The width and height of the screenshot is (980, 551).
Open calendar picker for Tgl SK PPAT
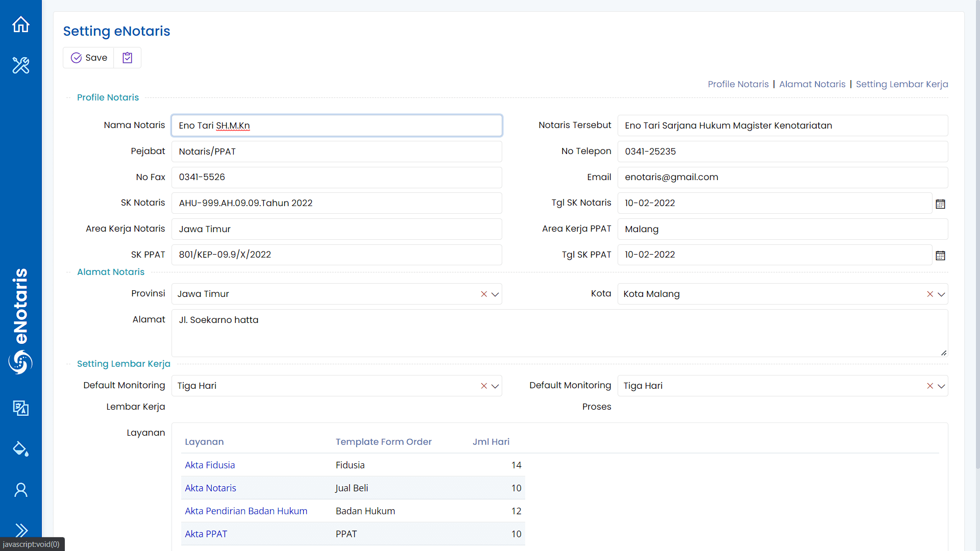[940, 255]
